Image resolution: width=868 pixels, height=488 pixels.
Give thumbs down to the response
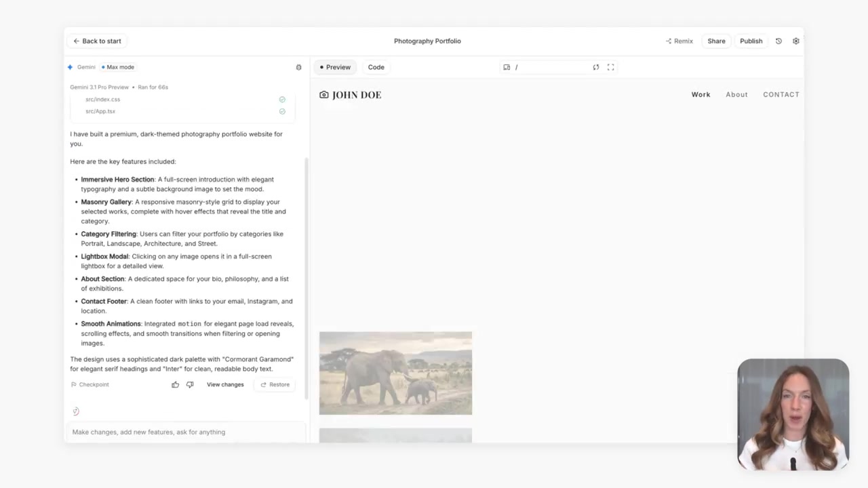point(190,384)
